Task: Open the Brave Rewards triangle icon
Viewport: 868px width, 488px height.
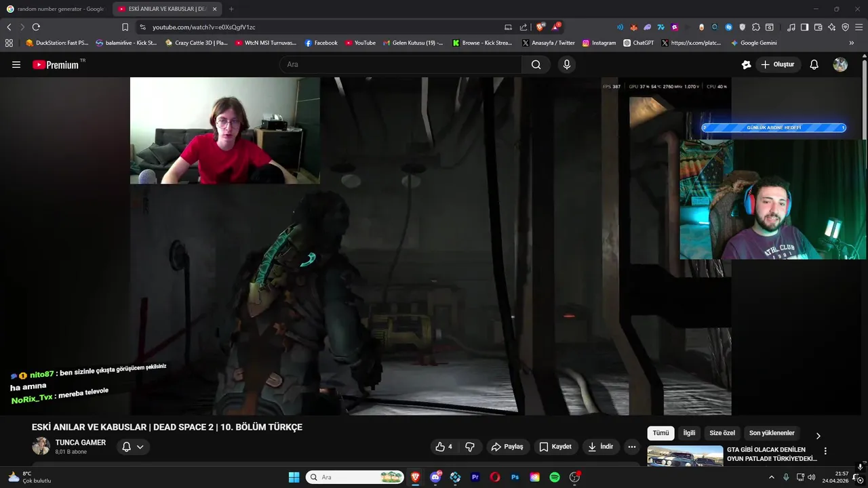Action: pyautogui.click(x=556, y=27)
